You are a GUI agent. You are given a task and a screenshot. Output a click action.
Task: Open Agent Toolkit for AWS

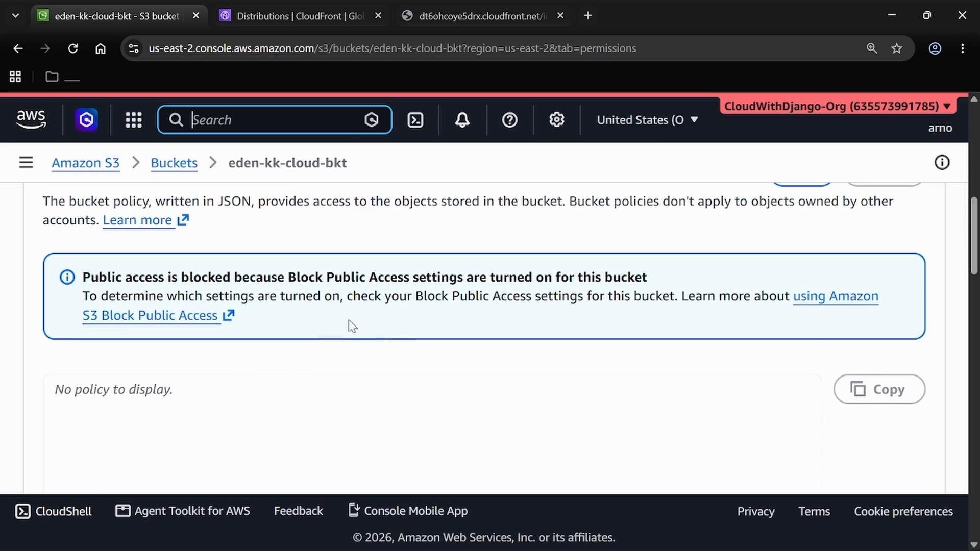pos(183,511)
